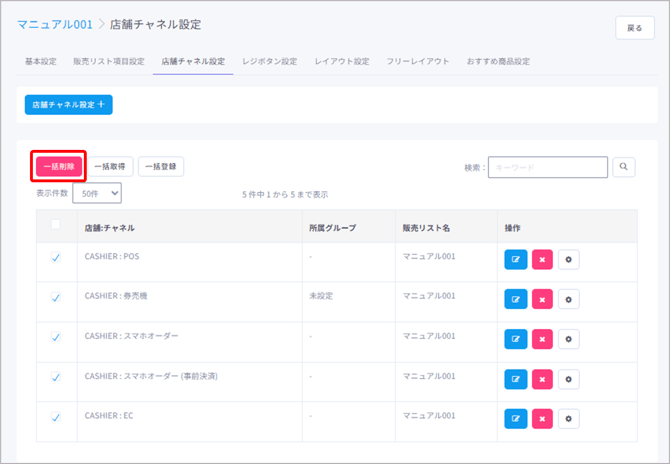Click the edit icon for CASHIER : POS
The image size is (670, 464).
pos(516,260)
